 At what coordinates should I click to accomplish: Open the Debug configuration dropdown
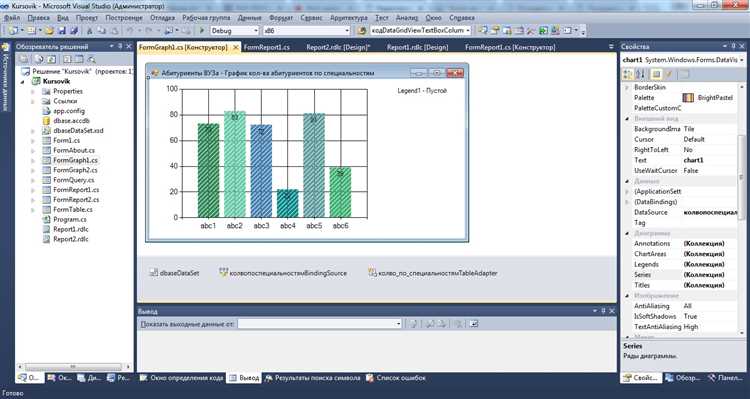pos(235,31)
